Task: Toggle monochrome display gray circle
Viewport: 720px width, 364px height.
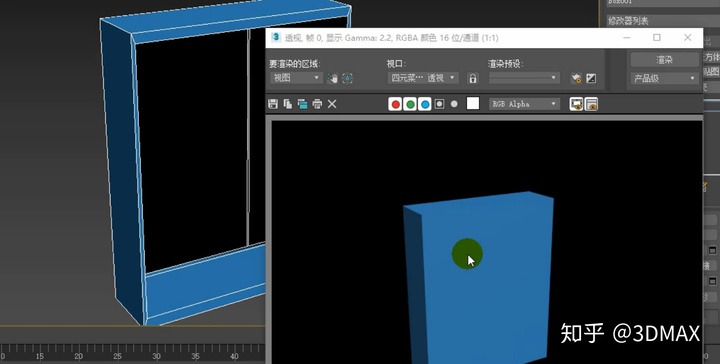Action: (x=454, y=104)
